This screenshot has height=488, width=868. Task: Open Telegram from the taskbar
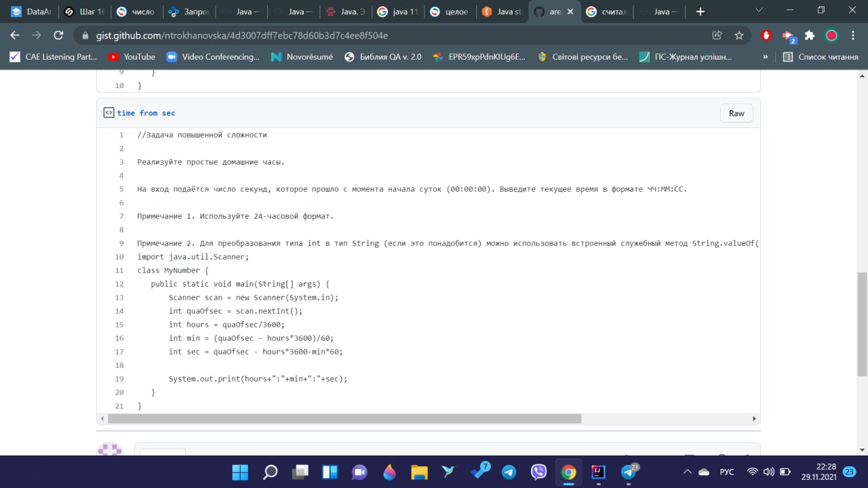coord(509,472)
